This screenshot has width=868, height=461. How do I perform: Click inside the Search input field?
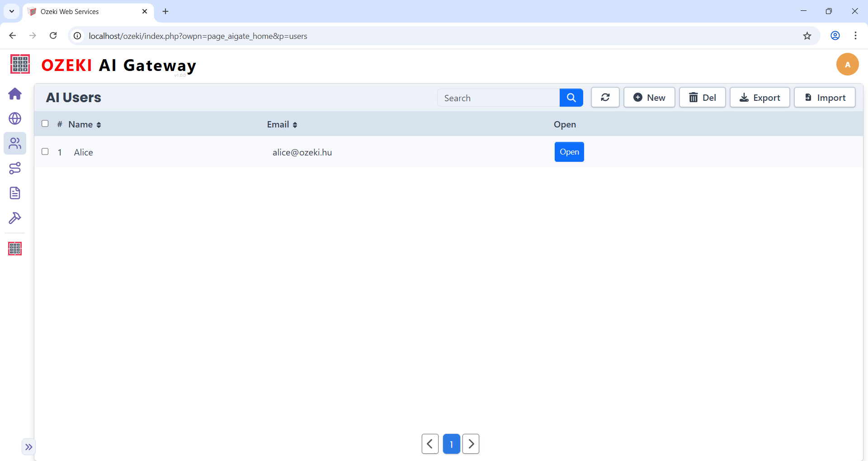click(x=498, y=98)
